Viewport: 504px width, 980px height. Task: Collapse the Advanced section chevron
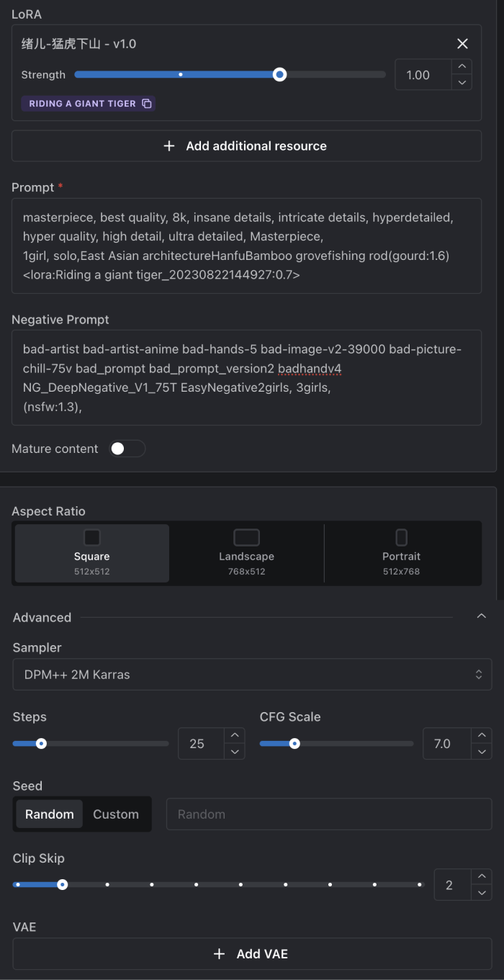[482, 616]
